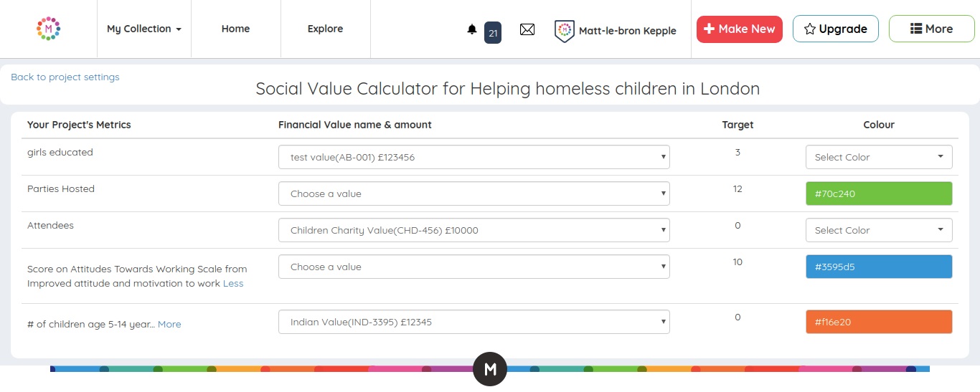Click the dark circular M badge at bottom

490,369
